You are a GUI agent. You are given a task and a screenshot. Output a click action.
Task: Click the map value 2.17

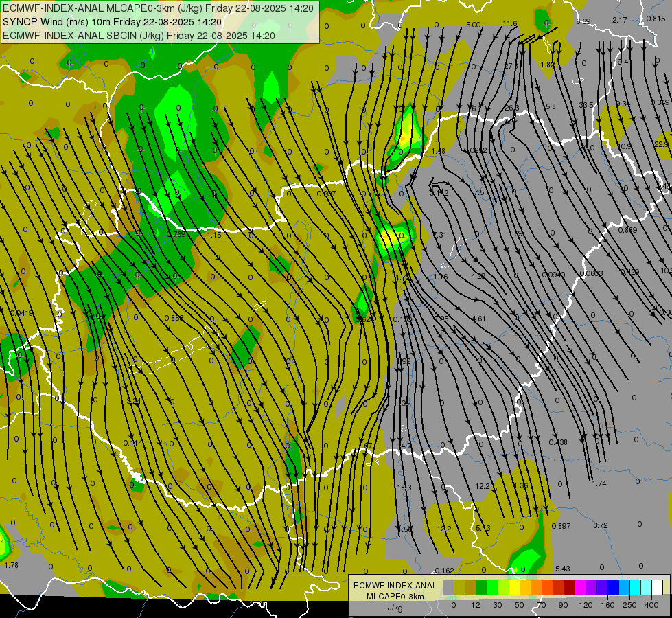620,20
